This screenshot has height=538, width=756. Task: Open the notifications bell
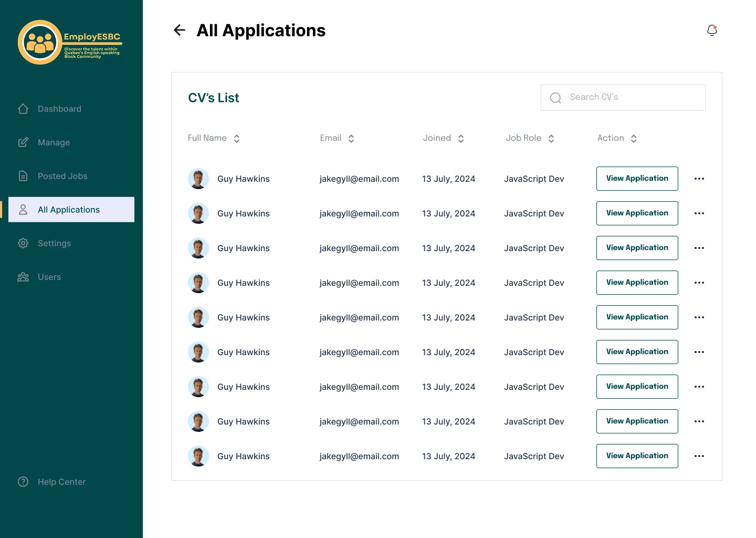tap(712, 30)
